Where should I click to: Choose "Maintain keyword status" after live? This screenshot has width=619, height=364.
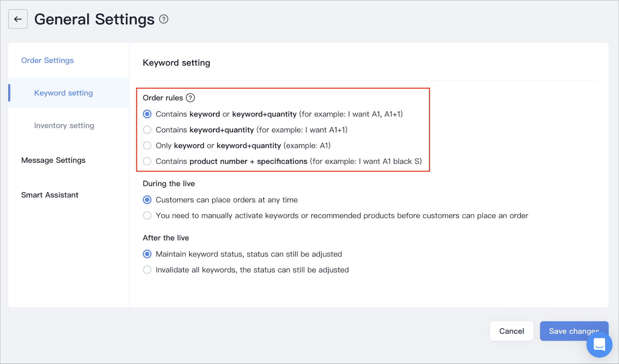147,254
